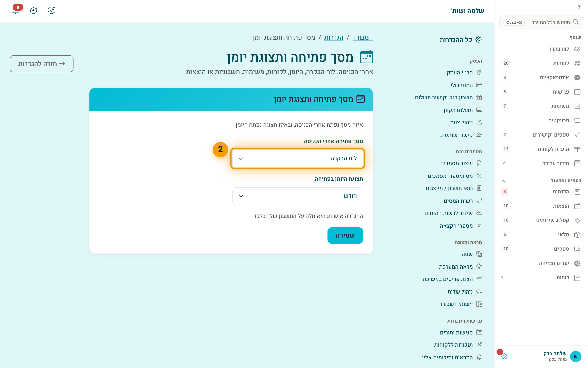
Task: Click the ספקים truck icon
Action: pyautogui.click(x=577, y=249)
